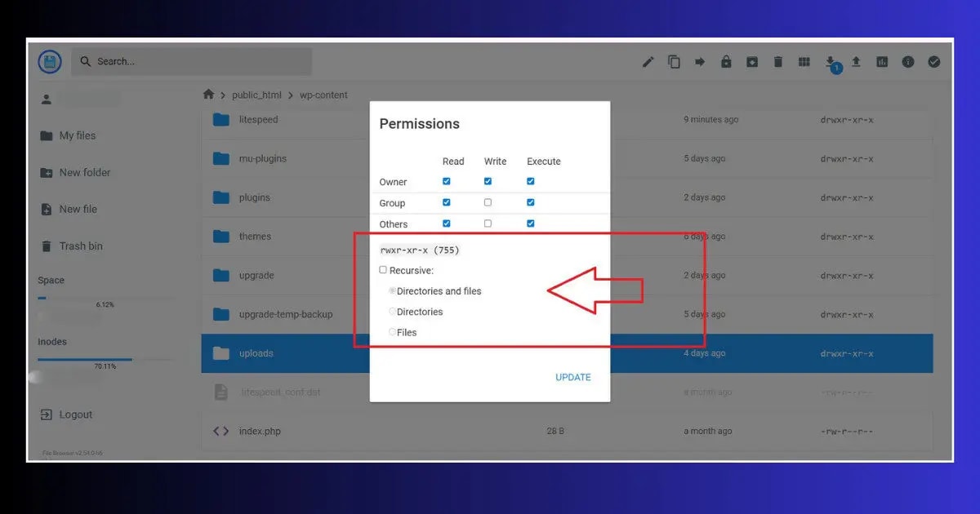The width and height of the screenshot is (980, 514).
Task: Open the permissions padlock icon
Action: click(x=726, y=61)
